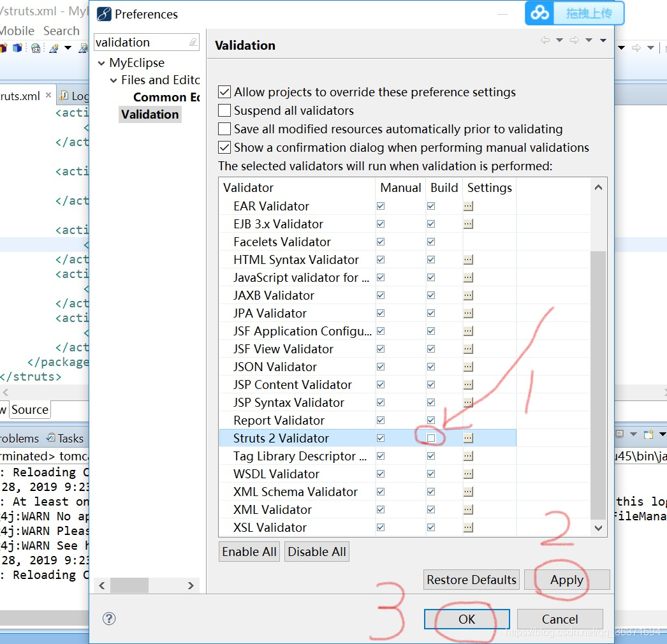Open settings for JSP Content Validator
Viewport: 667px width, 644px height.
pos(468,385)
